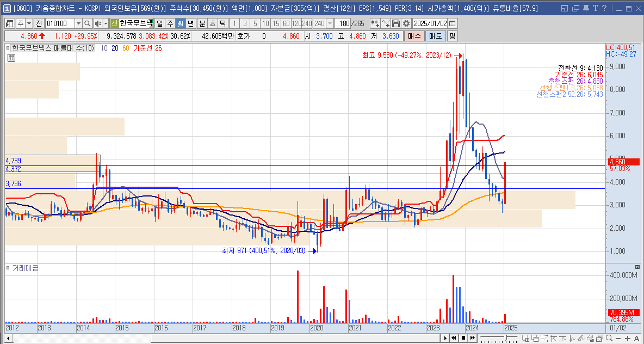
Task: Click the magnifier zoom icon at bottom right
Action: pyautogui.click(x=610, y=338)
